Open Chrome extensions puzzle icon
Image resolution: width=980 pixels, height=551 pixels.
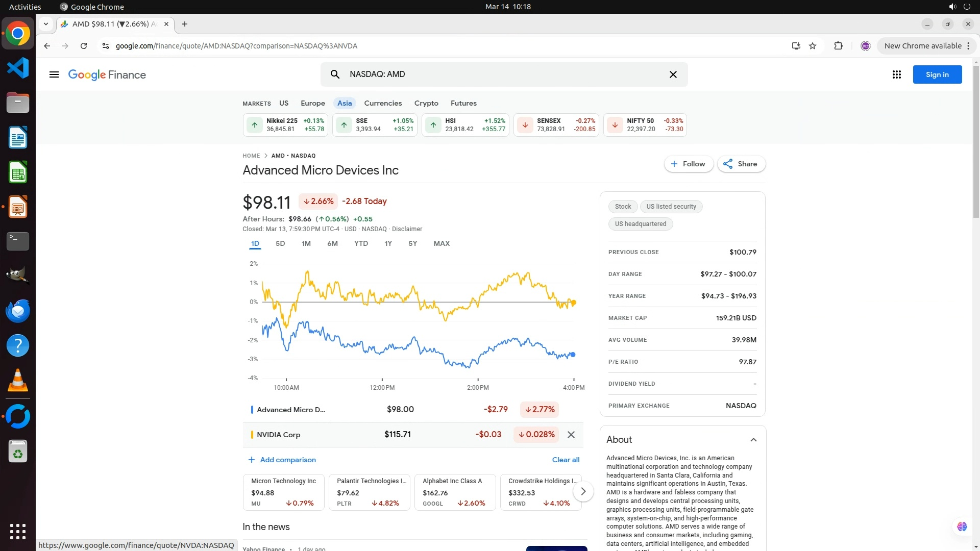[x=838, y=46]
